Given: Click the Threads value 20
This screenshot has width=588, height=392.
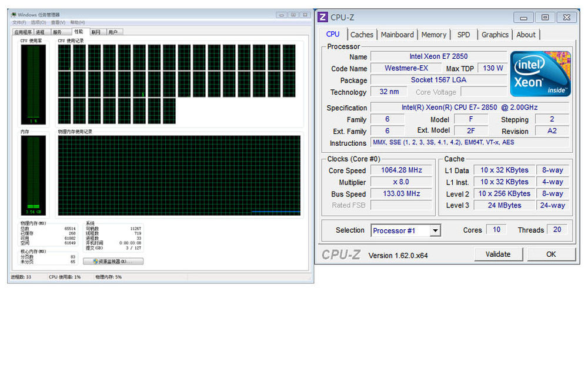Looking at the screenshot, I should [557, 229].
